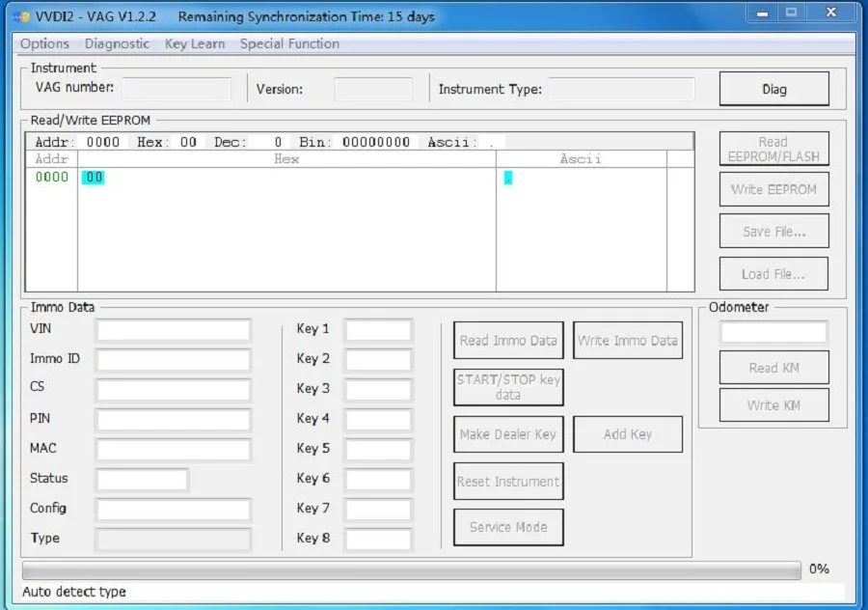Click the Reset Instrument button
This screenshot has width=868, height=610.
[x=508, y=481]
